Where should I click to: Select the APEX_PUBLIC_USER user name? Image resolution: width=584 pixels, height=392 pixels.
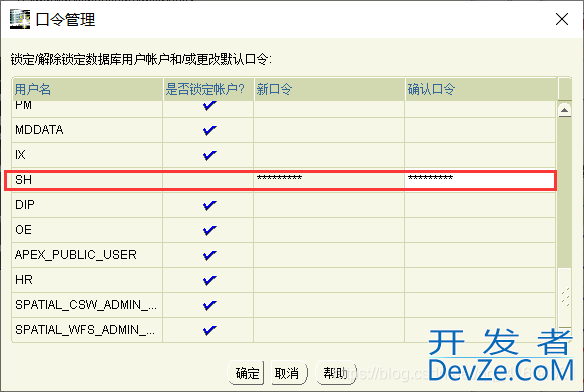pos(76,255)
